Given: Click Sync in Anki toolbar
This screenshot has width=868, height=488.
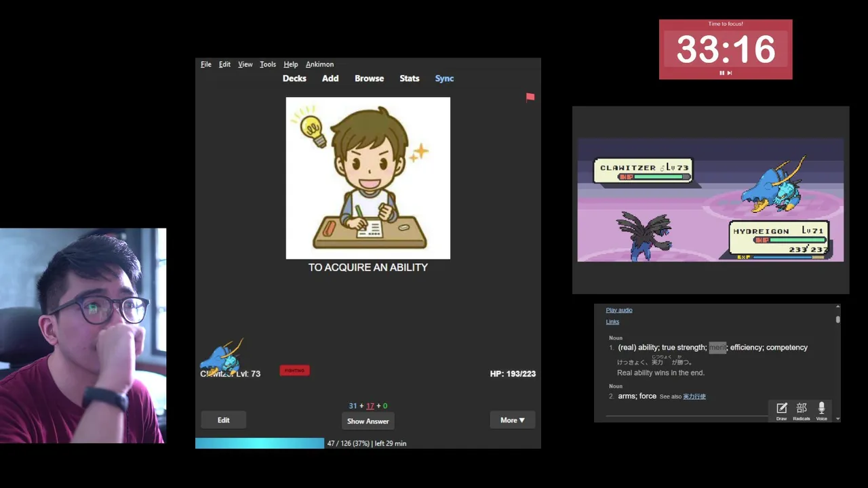Looking at the screenshot, I should pyautogui.click(x=444, y=79).
